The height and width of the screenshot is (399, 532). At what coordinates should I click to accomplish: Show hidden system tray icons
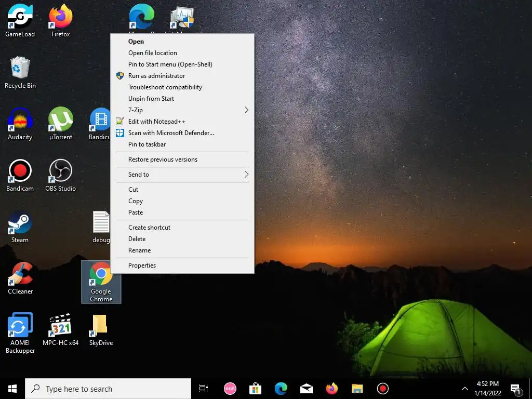pyautogui.click(x=465, y=389)
